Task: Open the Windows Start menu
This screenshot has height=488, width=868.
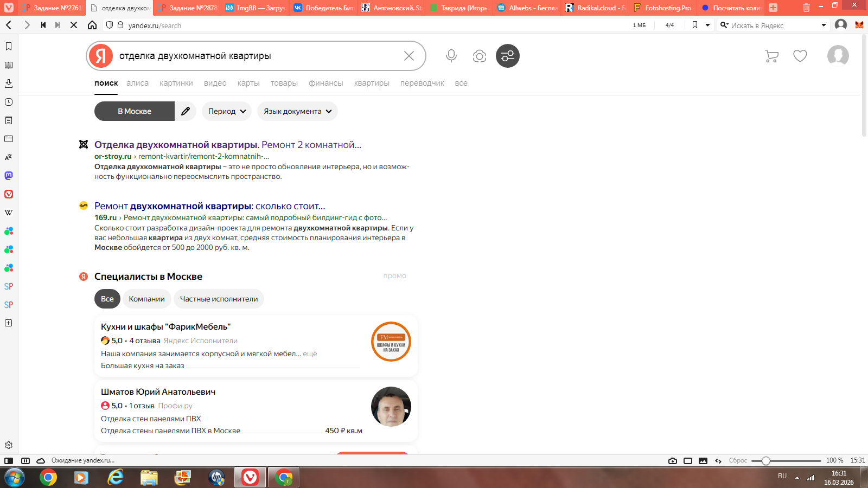Action: (15, 478)
